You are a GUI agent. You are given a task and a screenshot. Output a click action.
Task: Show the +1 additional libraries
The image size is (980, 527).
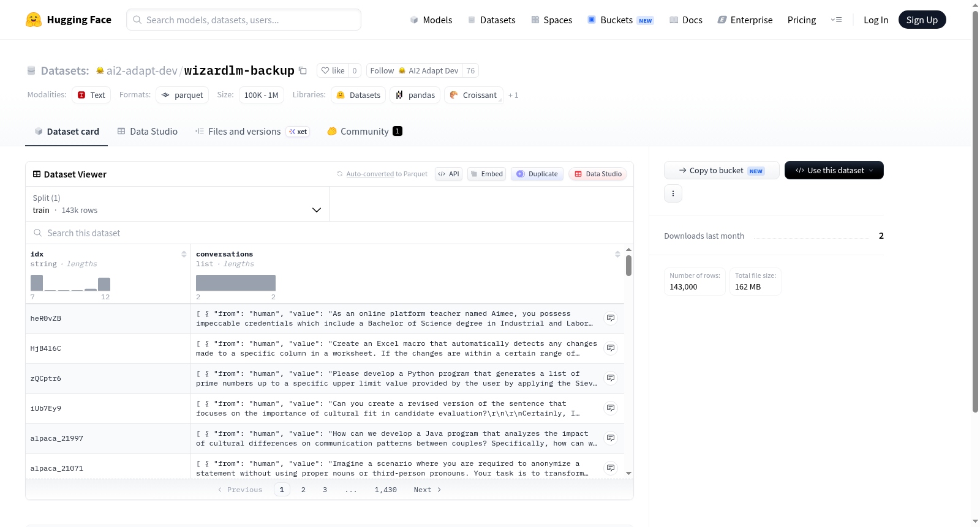click(x=513, y=95)
